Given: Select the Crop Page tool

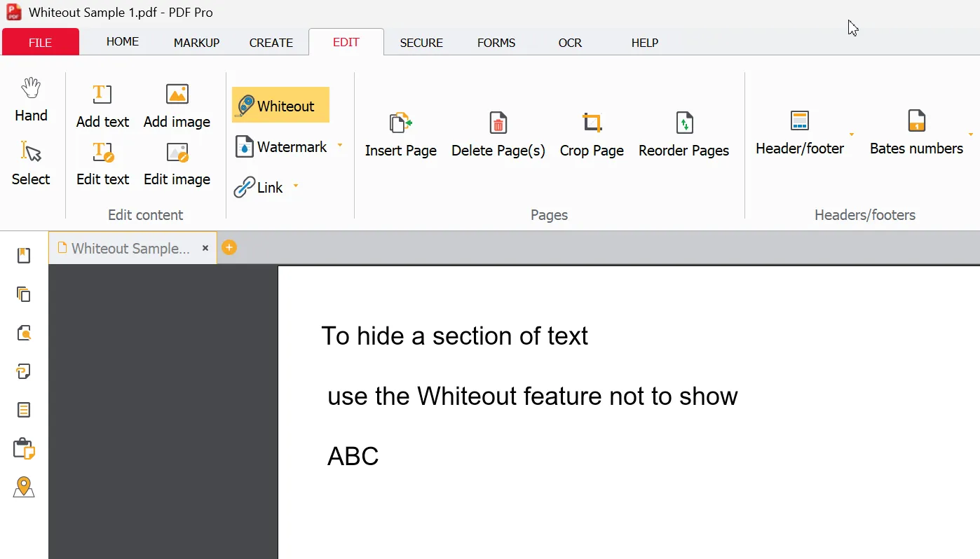Looking at the screenshot, I should [592, 134].
